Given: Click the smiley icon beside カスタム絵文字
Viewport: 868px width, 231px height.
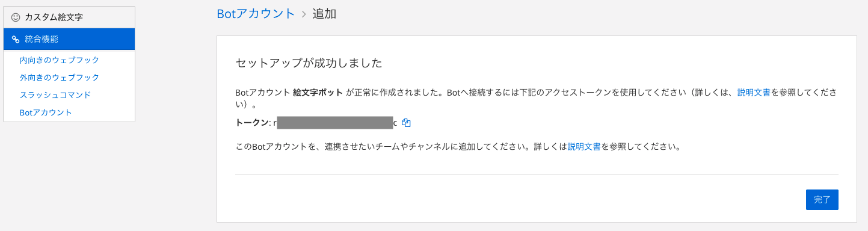Looking at the screenshot, I should (16, 17).
